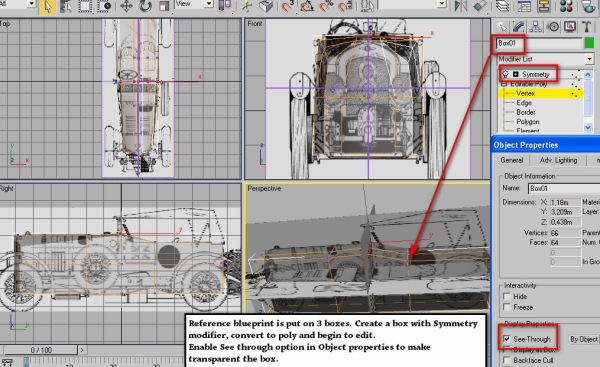Select the Scale tool icon
600x367 pixels.
pyautogui.click(x=164, y=6)
